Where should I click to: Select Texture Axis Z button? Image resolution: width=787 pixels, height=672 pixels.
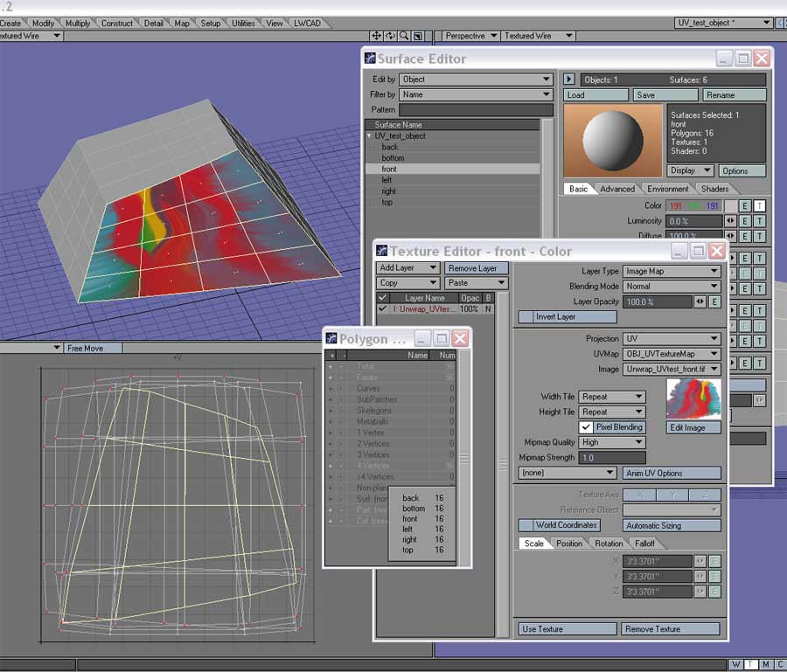click(705, 495)
